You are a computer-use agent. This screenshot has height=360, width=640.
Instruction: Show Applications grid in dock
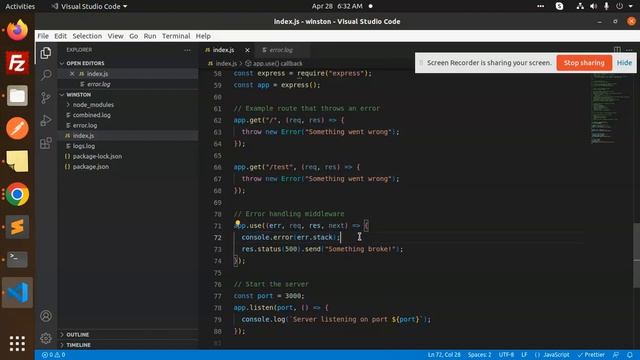pos(17,343)
